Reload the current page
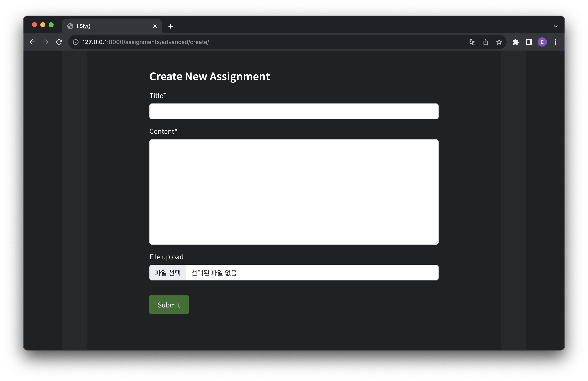This screenshot has height=381, width=588. click(x=59, y=42)
